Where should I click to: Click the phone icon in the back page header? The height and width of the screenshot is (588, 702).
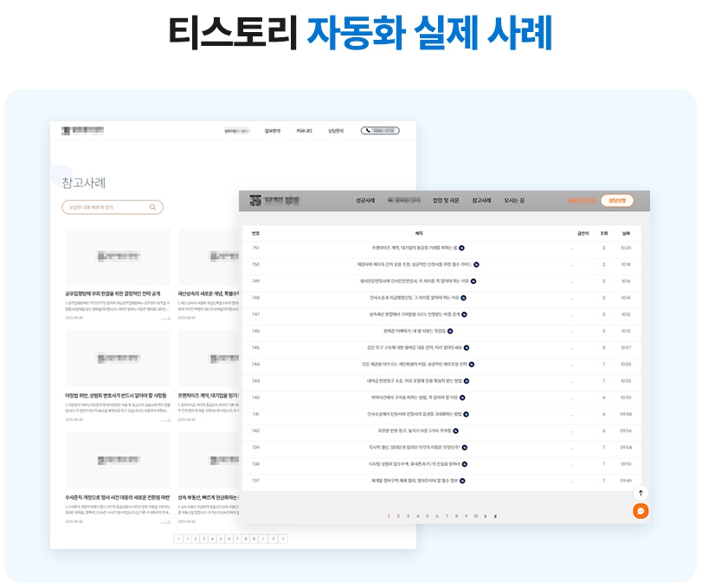point(368,131)
